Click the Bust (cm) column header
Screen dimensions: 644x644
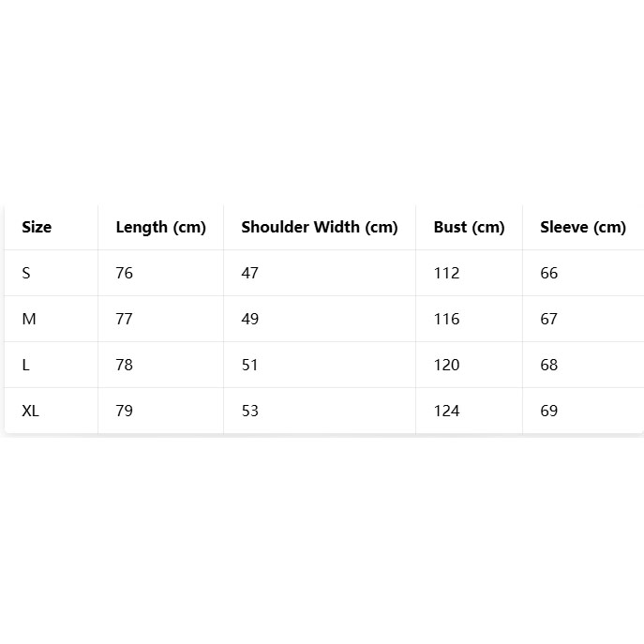pyautogui.click(x=469, y=227)
